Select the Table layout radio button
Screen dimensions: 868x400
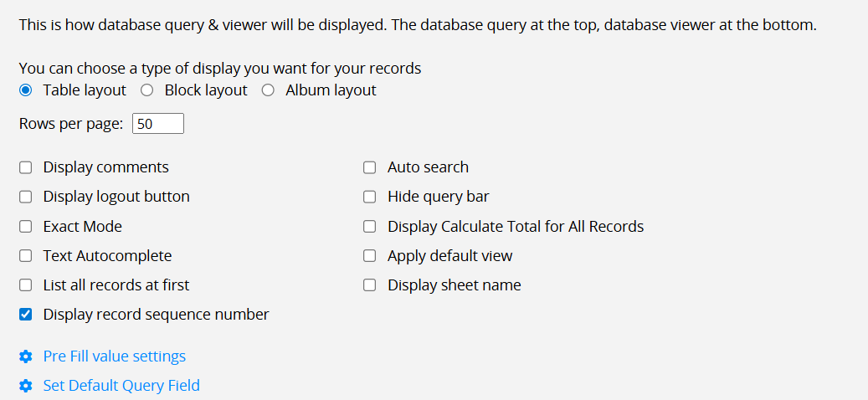25,90
